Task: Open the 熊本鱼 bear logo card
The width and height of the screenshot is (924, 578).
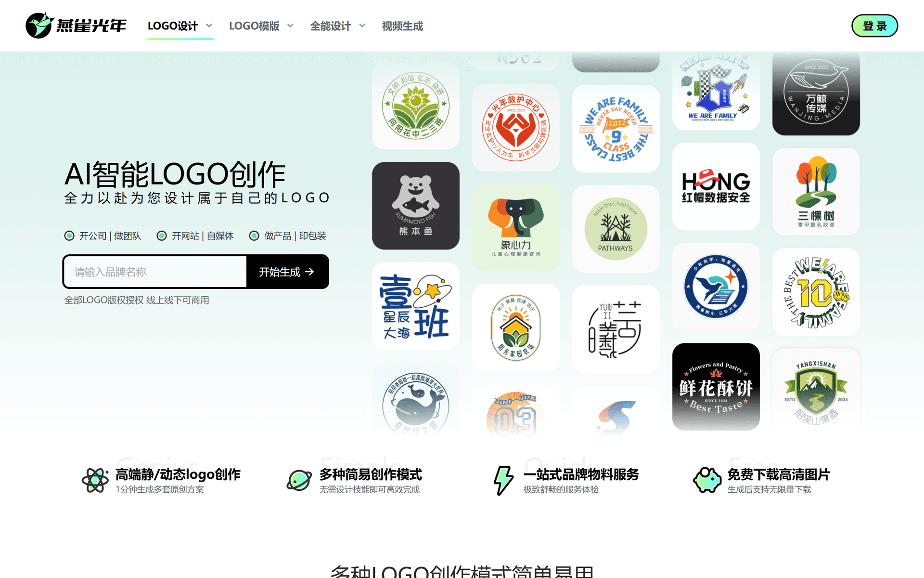Action: [x=416, y=206]
